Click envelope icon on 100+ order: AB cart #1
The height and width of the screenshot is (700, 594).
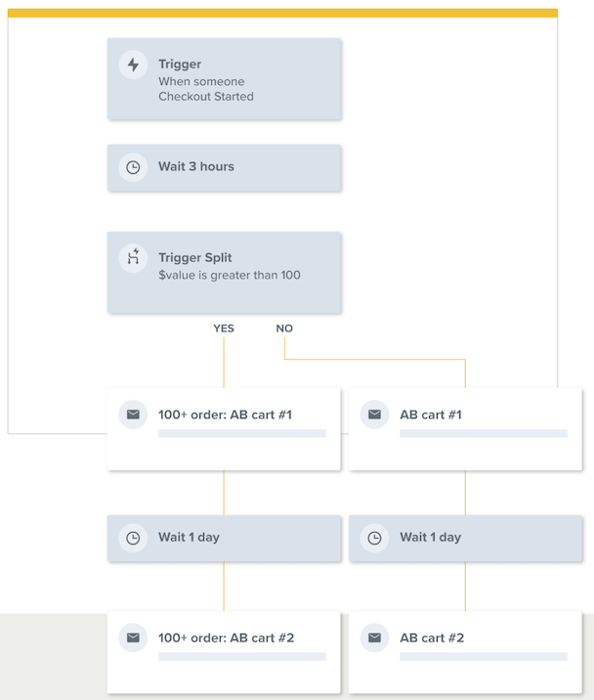point(133,415)
